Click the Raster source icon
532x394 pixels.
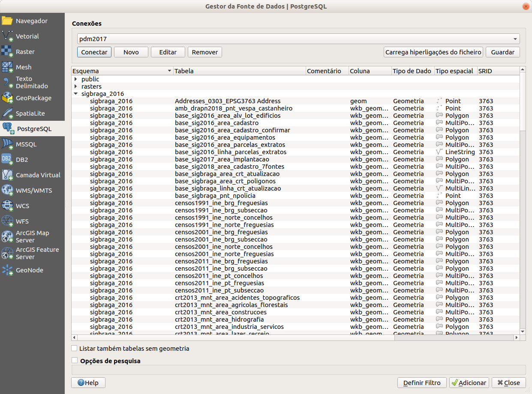[x=7, y=52]
